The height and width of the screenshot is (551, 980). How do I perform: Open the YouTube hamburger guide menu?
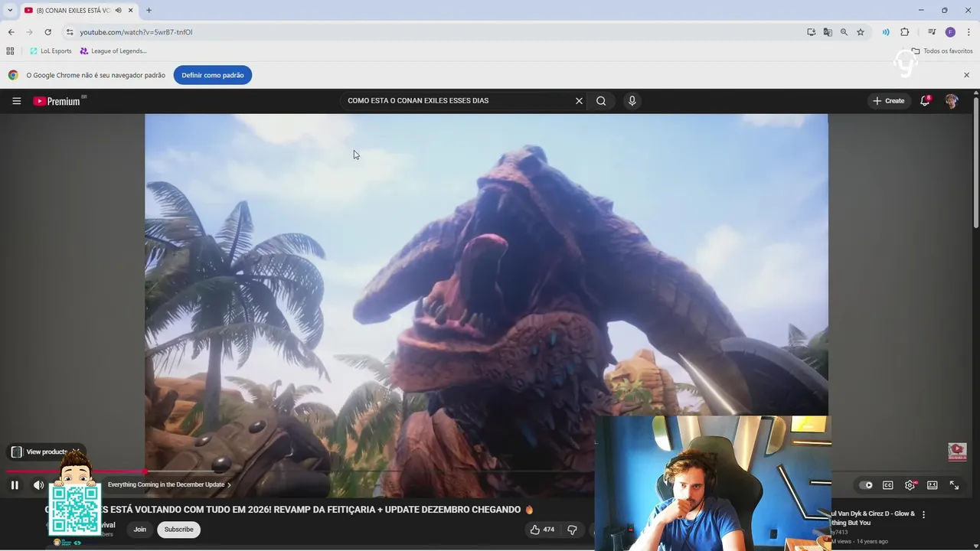(x=16, y=101)
